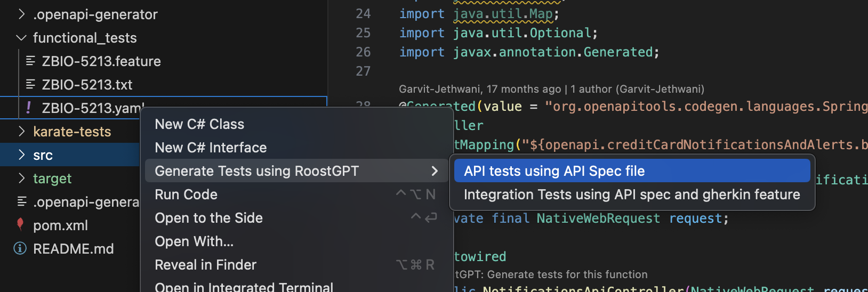
Task: Open pom.xml file
Action: (x=60, y=225)
